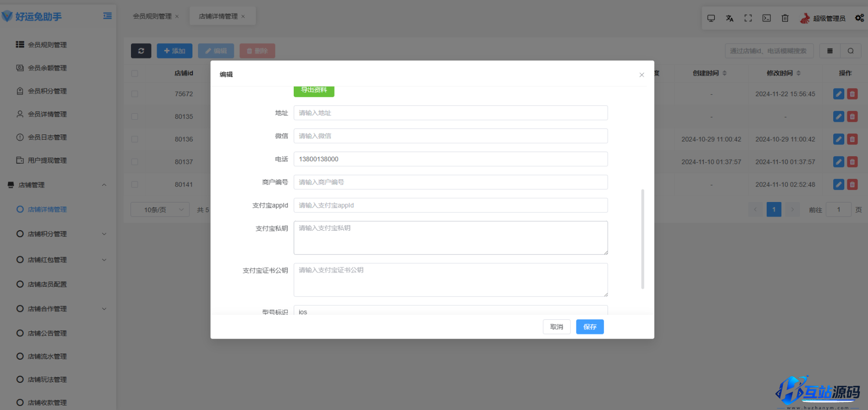Open 会员余额管理 in sidebar
Viewport: 868px width, 410px height.
(x=47, y=68)
